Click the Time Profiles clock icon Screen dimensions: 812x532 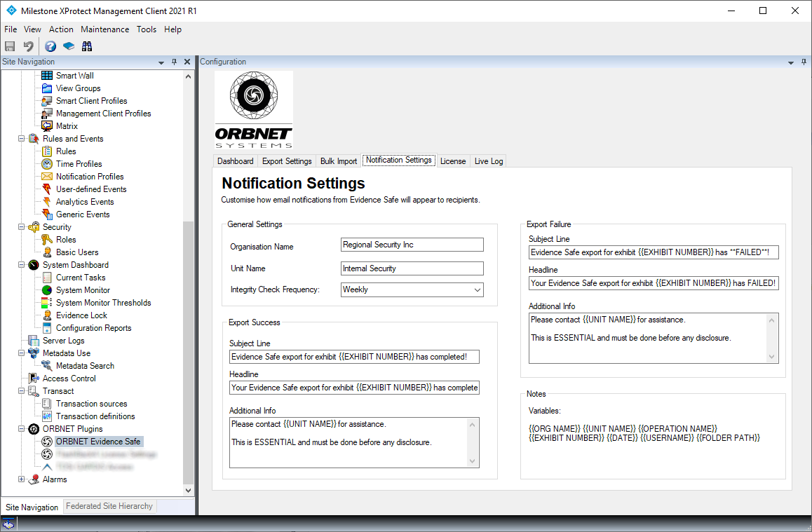47,163
